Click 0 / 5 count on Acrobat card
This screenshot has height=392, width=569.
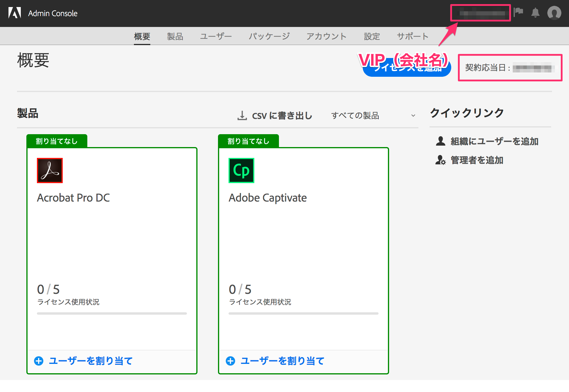click(x=48, y=289)
